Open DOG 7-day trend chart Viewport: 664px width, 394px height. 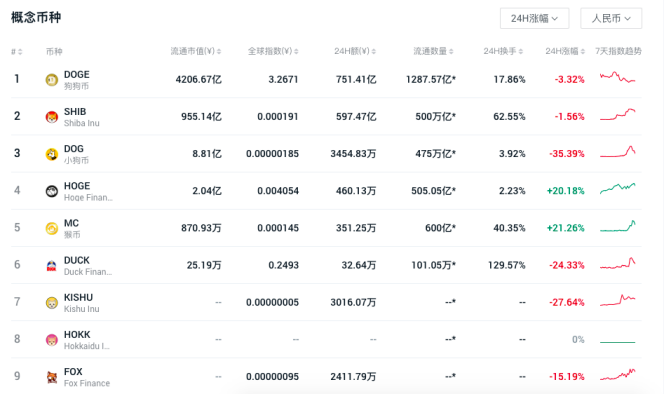(617, 152)
